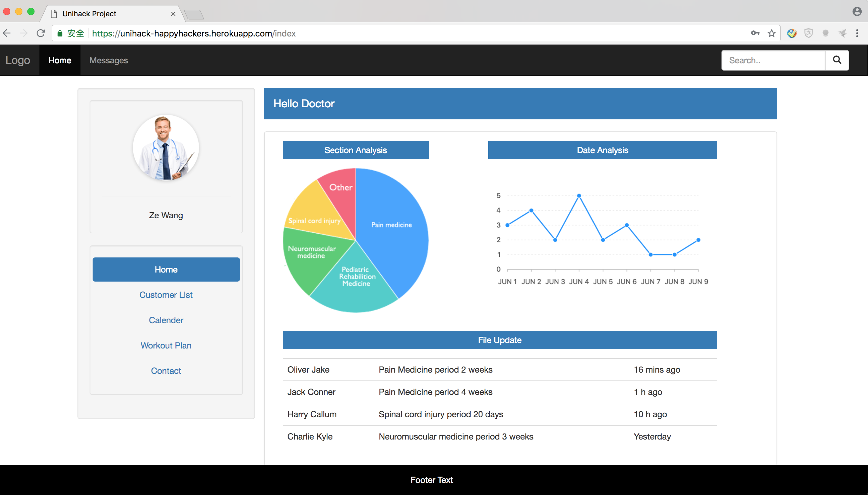Open the Chrome three-dot menu
This screenshot has height=495, width=868.
pos(857,33)
